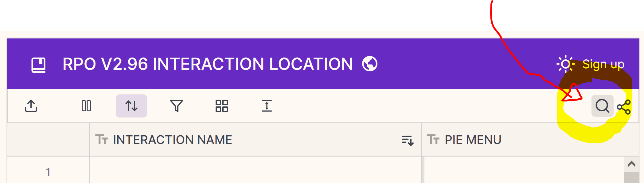
Task: Click the share icon
Action: point(624,107)
